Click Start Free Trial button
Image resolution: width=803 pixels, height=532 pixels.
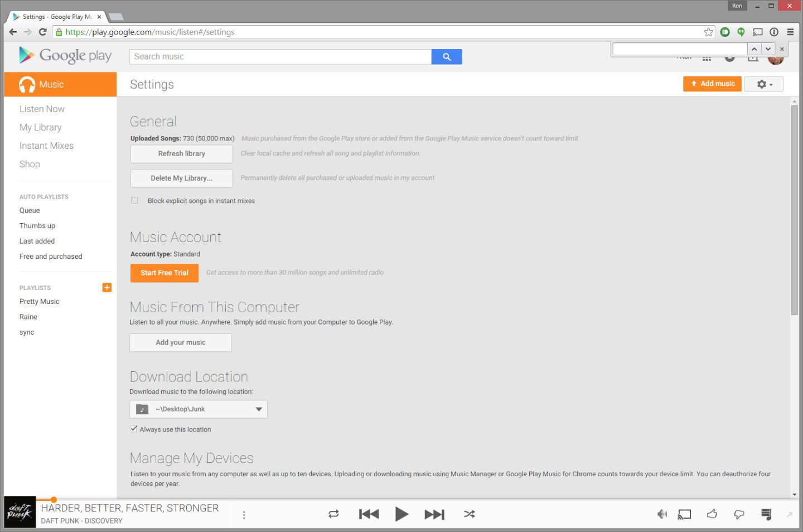point(165,273)
